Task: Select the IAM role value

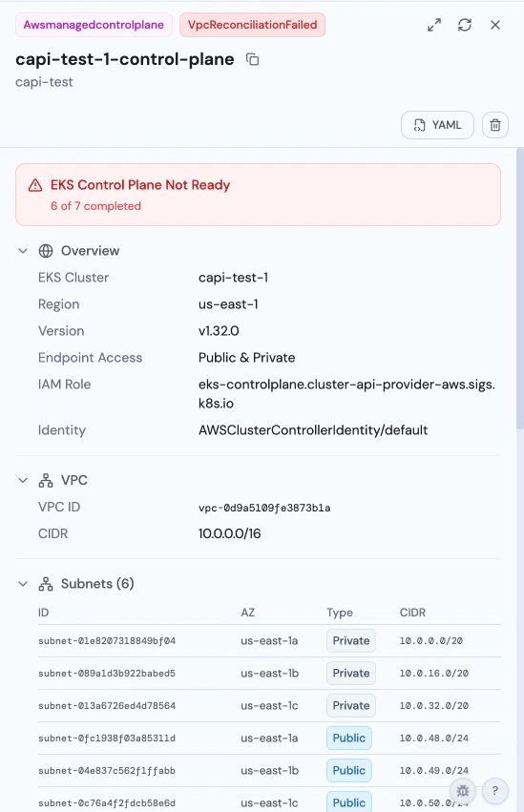Action: point(346,393)
